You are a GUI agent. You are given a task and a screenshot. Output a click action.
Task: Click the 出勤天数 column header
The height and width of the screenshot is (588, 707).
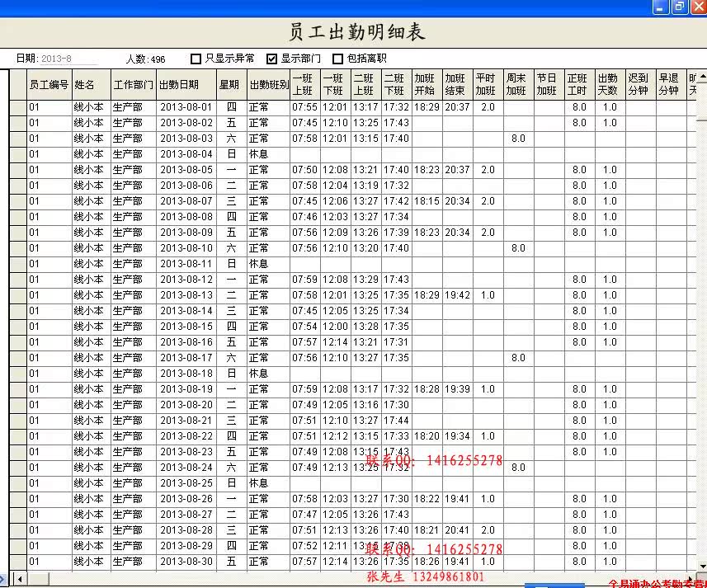[608, 85]
